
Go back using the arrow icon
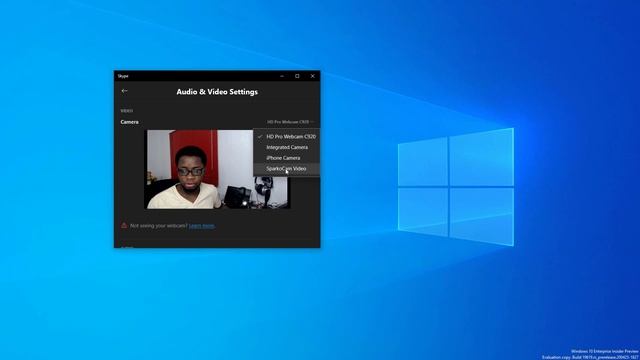coord(124,91)
